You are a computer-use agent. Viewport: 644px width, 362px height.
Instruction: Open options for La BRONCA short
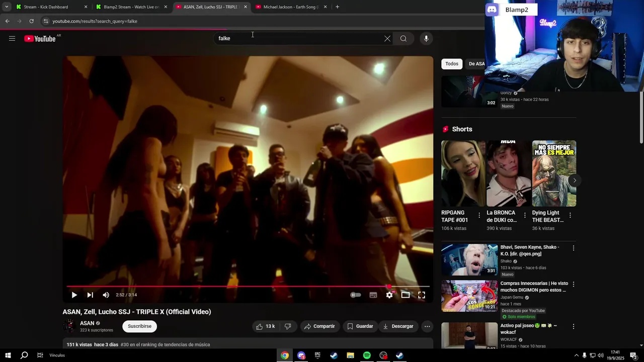click(x=525, y=215)
